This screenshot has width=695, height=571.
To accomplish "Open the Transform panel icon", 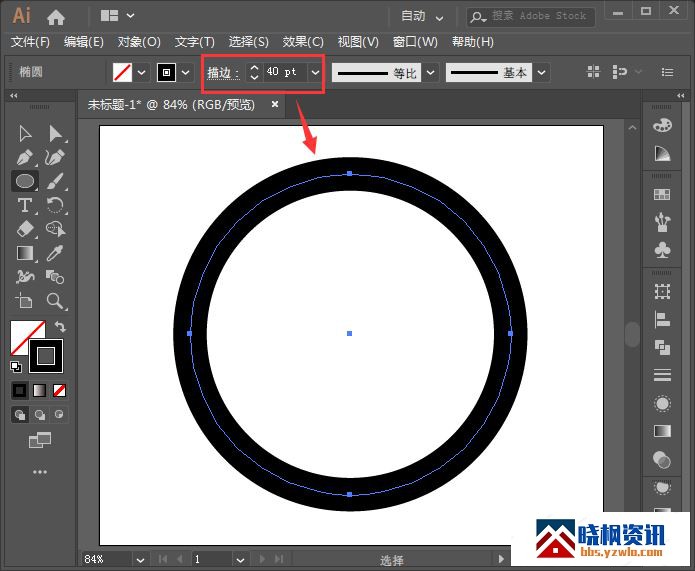I will (662, 291).
